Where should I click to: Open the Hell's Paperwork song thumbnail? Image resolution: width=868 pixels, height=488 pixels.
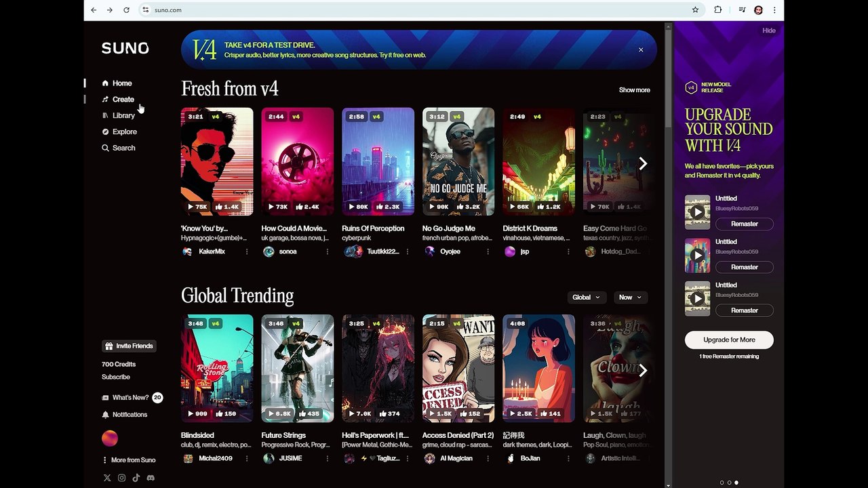378,369
